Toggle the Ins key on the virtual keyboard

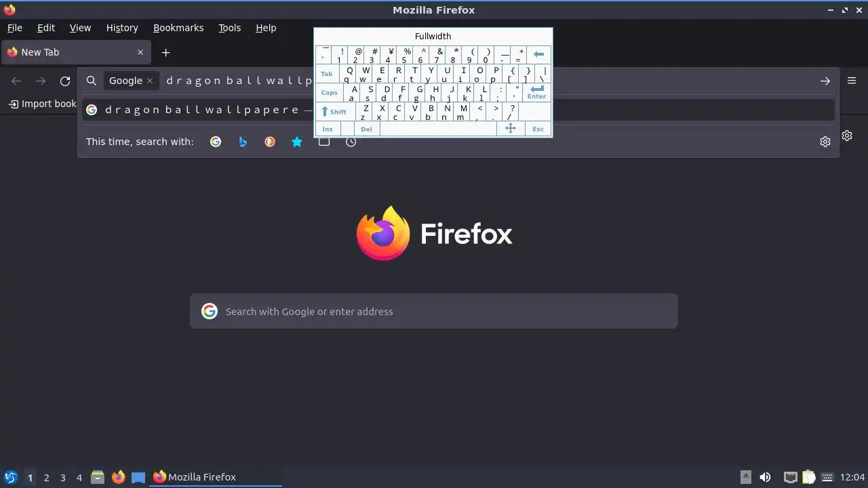(x=328, y=129)
